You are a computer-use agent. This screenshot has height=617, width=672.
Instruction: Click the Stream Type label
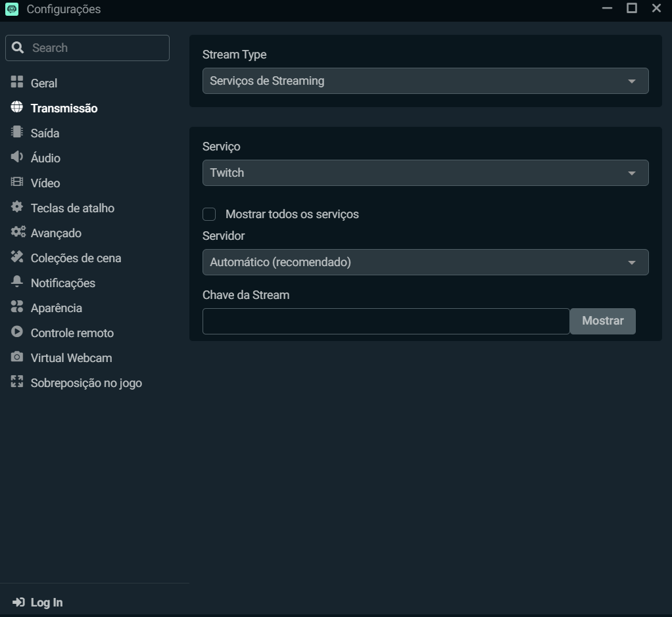[235, 55]
